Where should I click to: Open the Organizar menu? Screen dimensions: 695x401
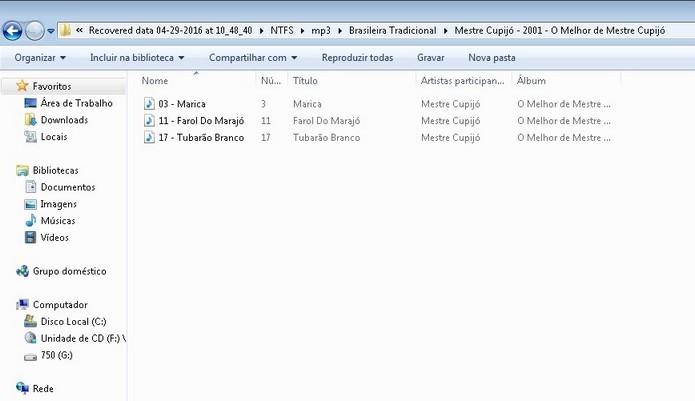(40, 58)
